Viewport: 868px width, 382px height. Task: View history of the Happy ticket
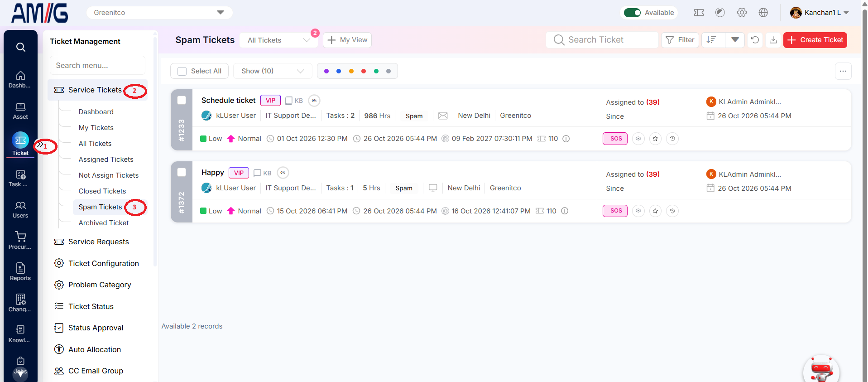click(672, 211)
